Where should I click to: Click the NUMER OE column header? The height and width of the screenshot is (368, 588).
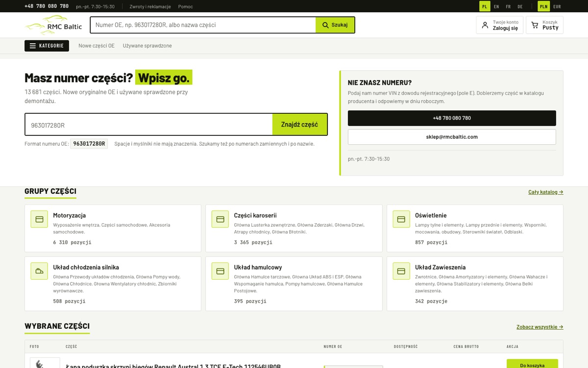coord(333,346)
